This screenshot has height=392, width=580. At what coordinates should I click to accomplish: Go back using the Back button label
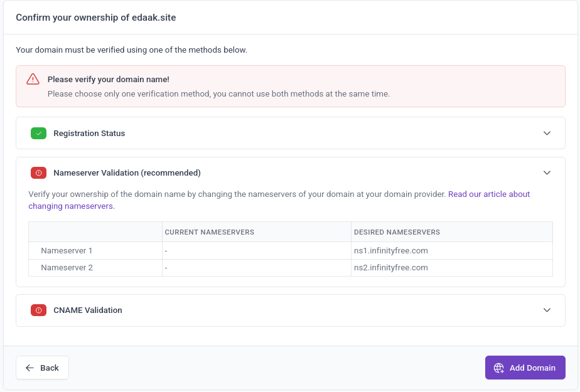[x=50, y=368]
